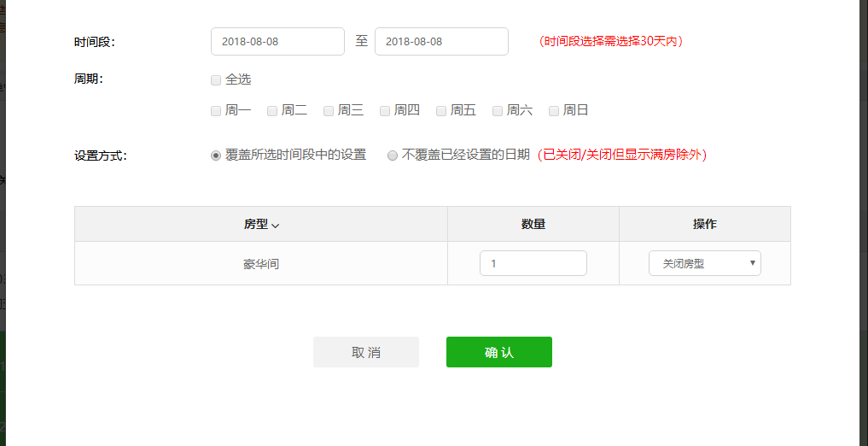Check the 周二 option
This screenshot has width=868, height=446.
click(x=272, y=110)
